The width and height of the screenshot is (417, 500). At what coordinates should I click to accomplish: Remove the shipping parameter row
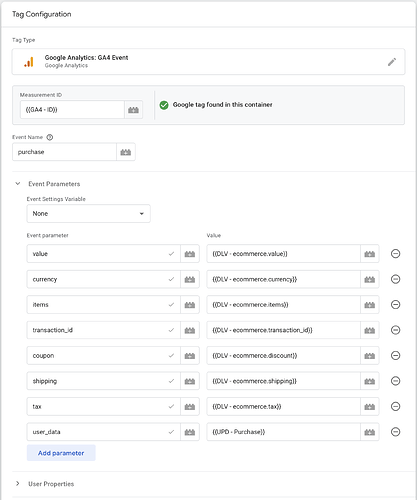coord(395,381)
